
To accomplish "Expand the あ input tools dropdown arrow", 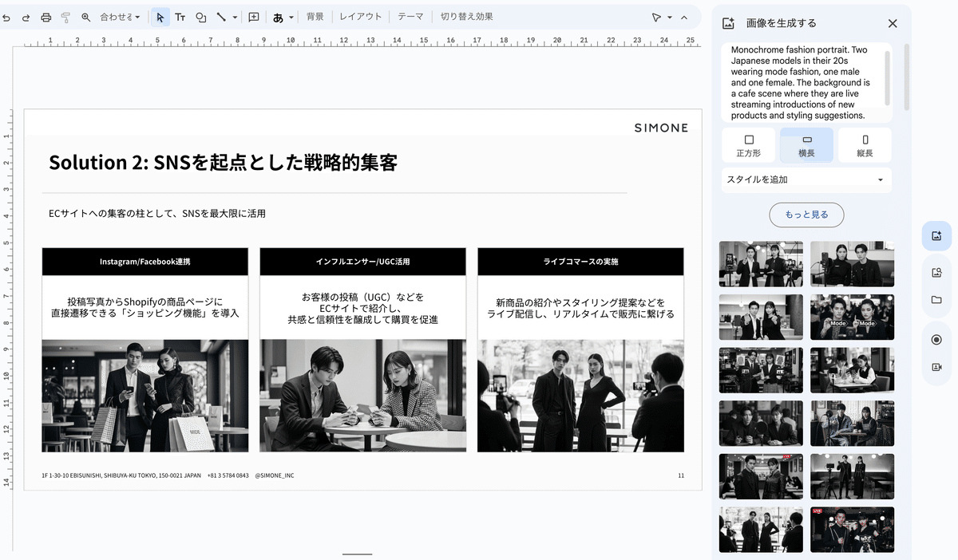I will (291, 17).
